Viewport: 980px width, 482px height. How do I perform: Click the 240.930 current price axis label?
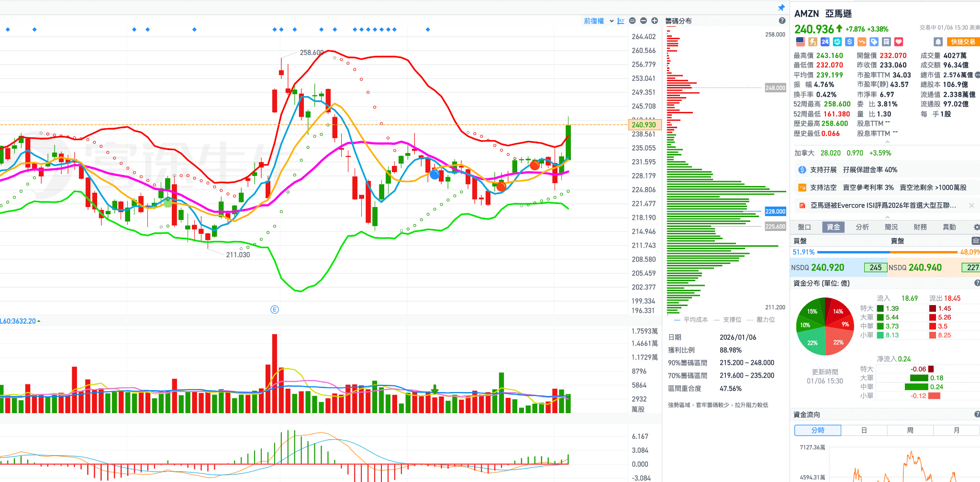coord(644,125)
